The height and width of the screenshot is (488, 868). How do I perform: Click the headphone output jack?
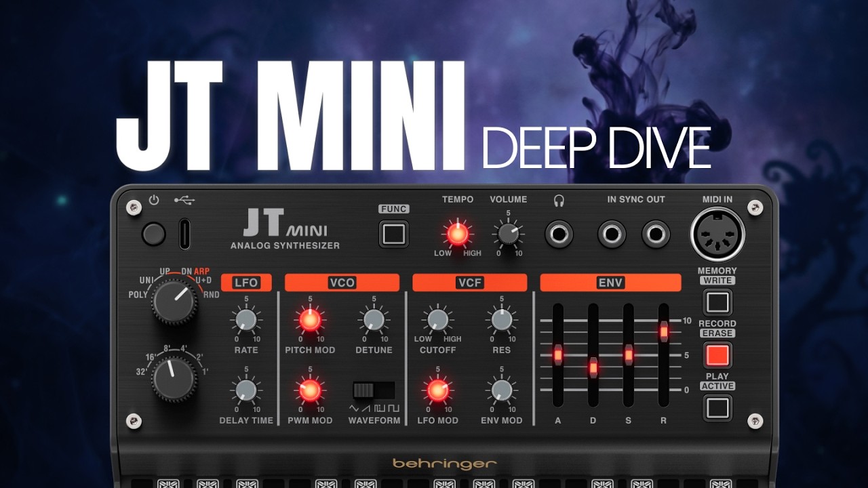pyautogui.click(x=559, y=235)
